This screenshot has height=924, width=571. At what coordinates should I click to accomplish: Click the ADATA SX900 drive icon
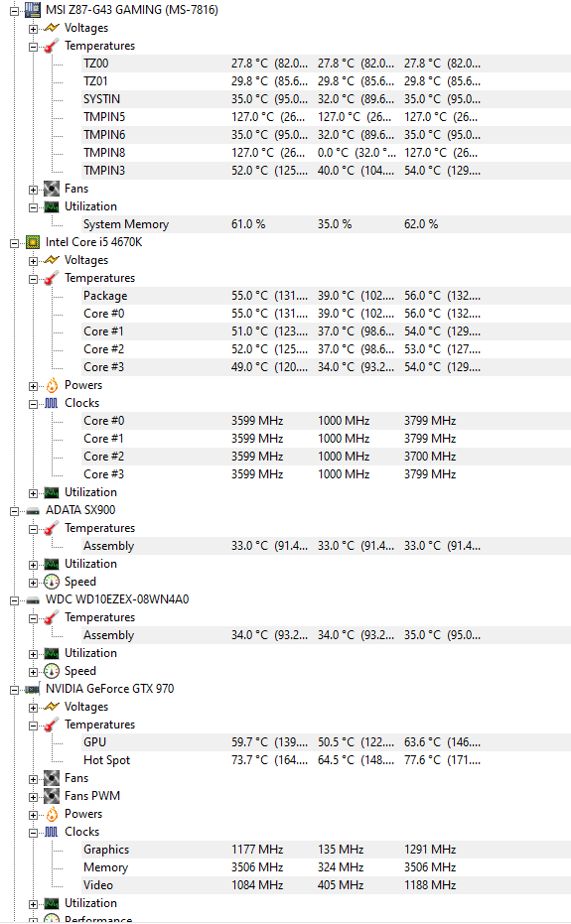pos(33,511)
